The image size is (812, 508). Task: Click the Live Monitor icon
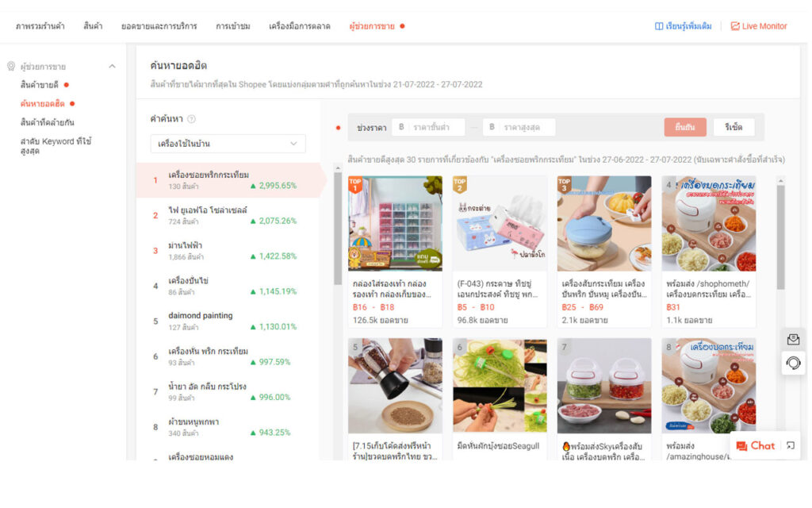[735, 26]
